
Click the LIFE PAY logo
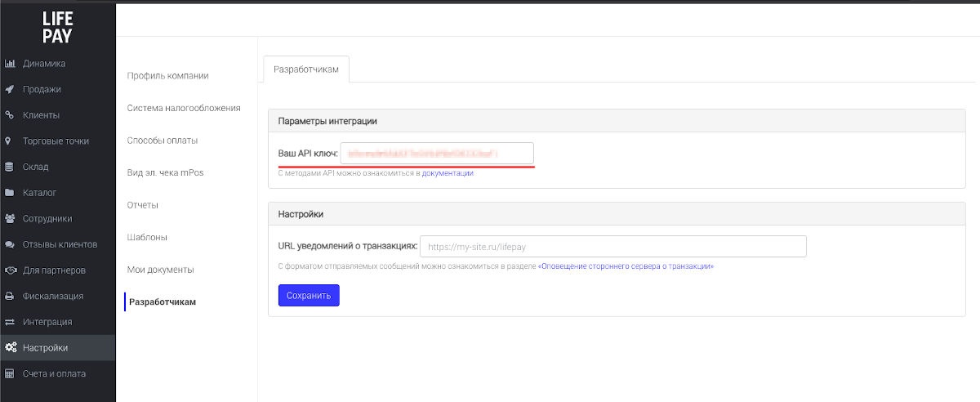point(57,27)
